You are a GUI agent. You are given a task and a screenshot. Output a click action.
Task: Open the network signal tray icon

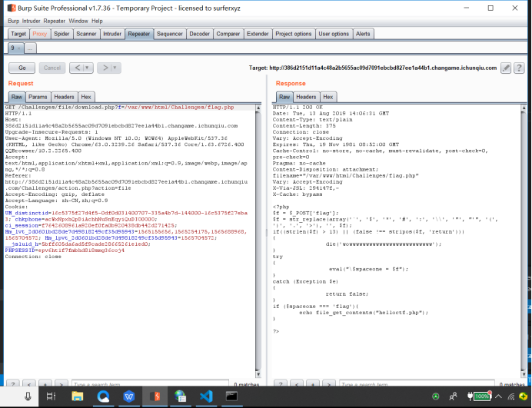coord(511,396)
